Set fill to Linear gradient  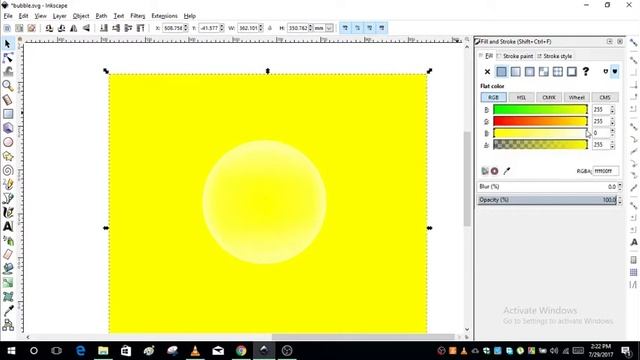[516, 72]
